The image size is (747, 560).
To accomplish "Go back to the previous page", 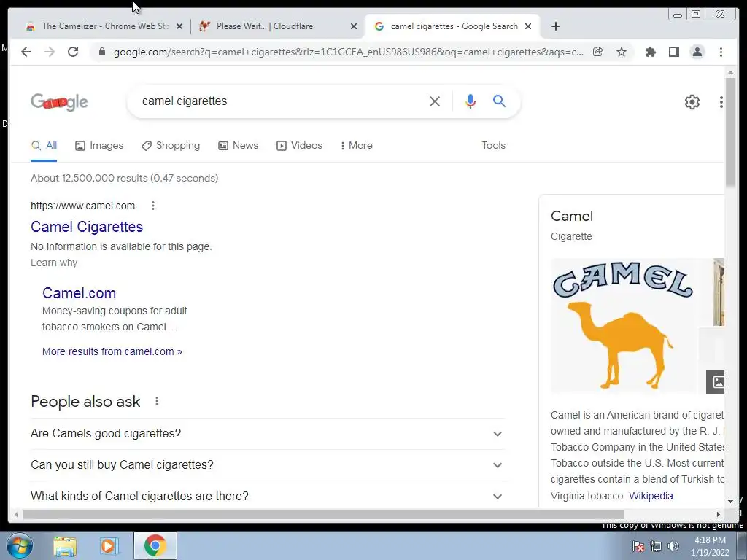I will point(26,52).
